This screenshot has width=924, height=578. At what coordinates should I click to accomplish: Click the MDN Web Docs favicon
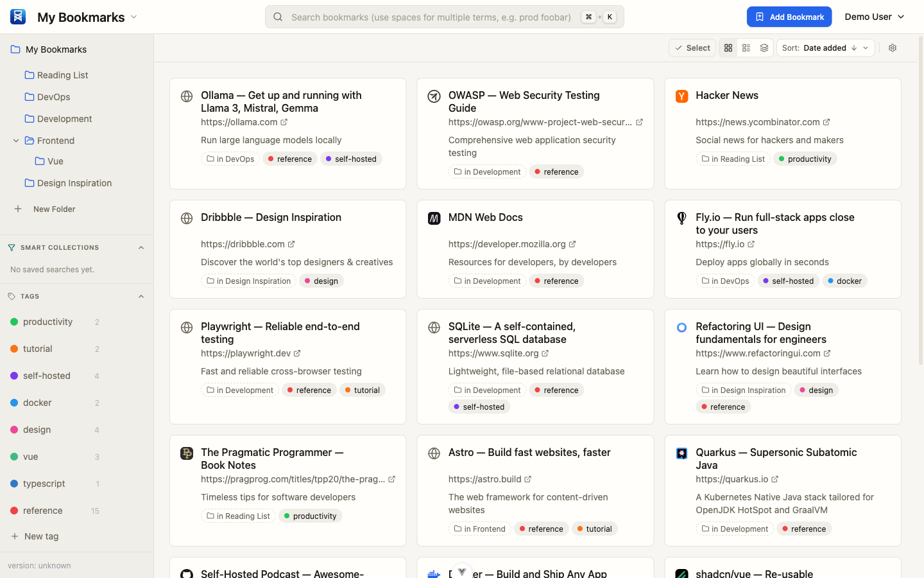pos(434,218)
